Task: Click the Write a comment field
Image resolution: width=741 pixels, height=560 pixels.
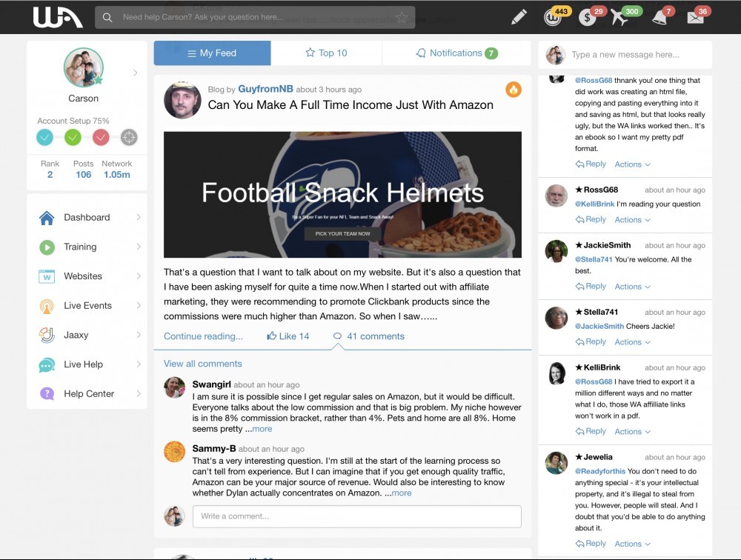Action: [357, 516]
